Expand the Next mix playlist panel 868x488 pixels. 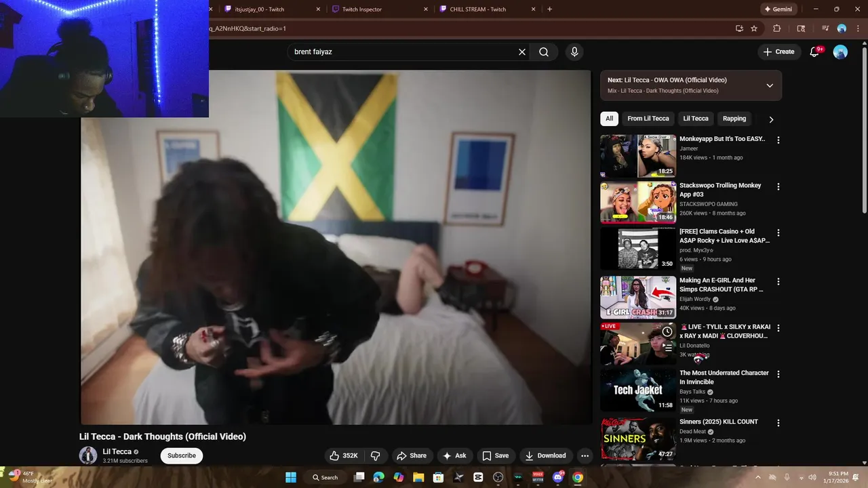tap(770, 85)
